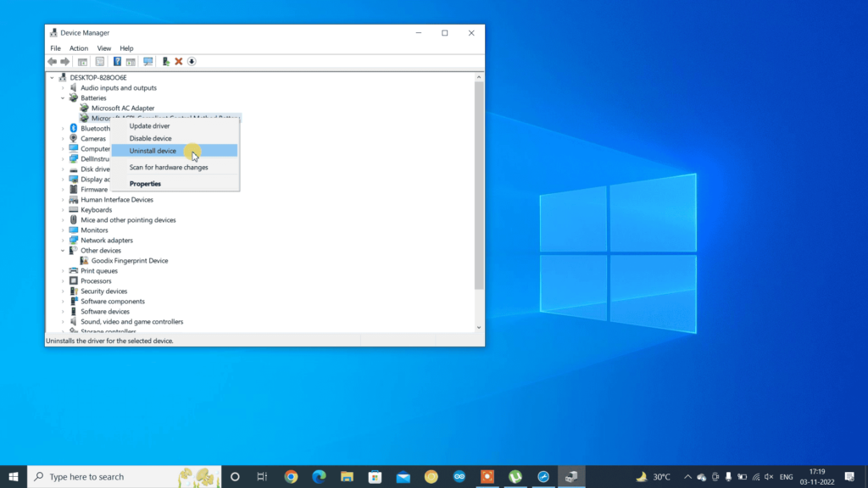
Task: Expand the Security devices category
Action: (63, 291)
